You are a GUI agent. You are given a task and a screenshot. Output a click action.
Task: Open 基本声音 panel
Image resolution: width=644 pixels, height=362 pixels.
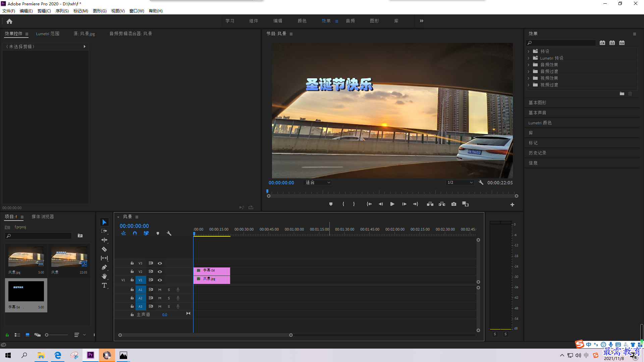coord(537,113)
